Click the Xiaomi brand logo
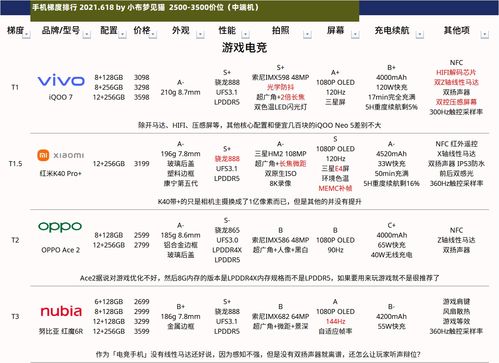499x363 pixels. pyautogui.click(x=61, y=155)
